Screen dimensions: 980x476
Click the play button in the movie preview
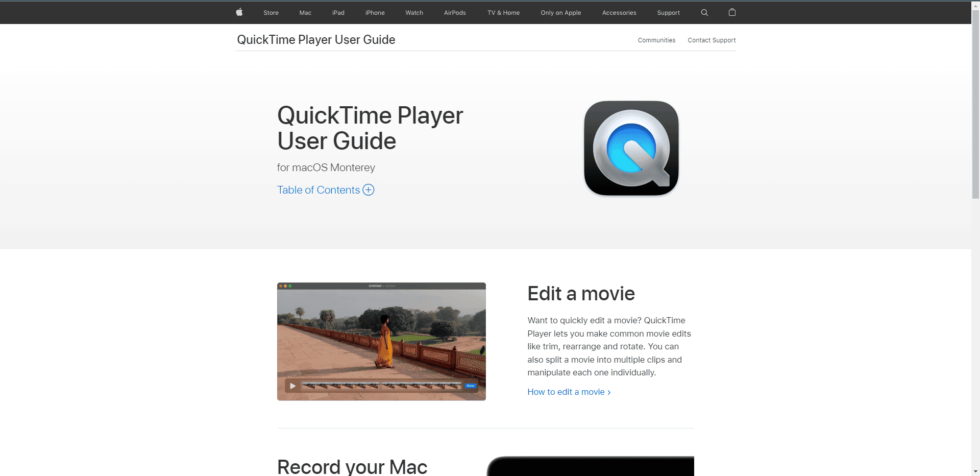(292, 386)
